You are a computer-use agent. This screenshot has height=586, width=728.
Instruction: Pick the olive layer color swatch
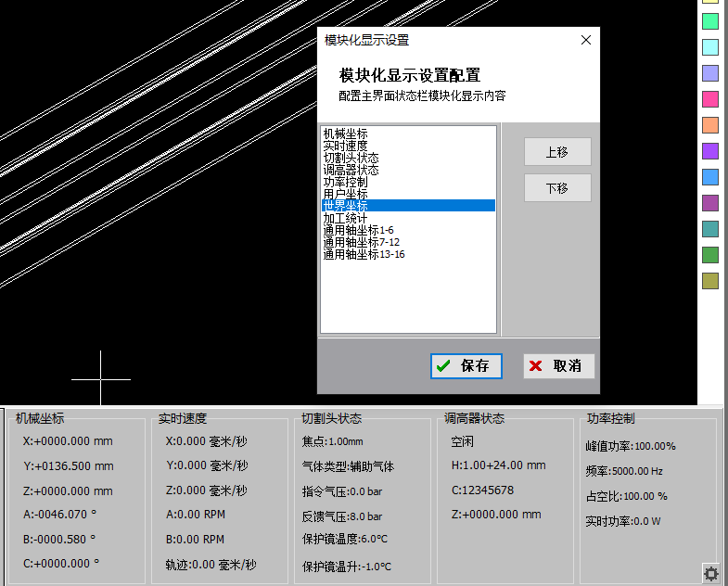[x=710, y=281]
